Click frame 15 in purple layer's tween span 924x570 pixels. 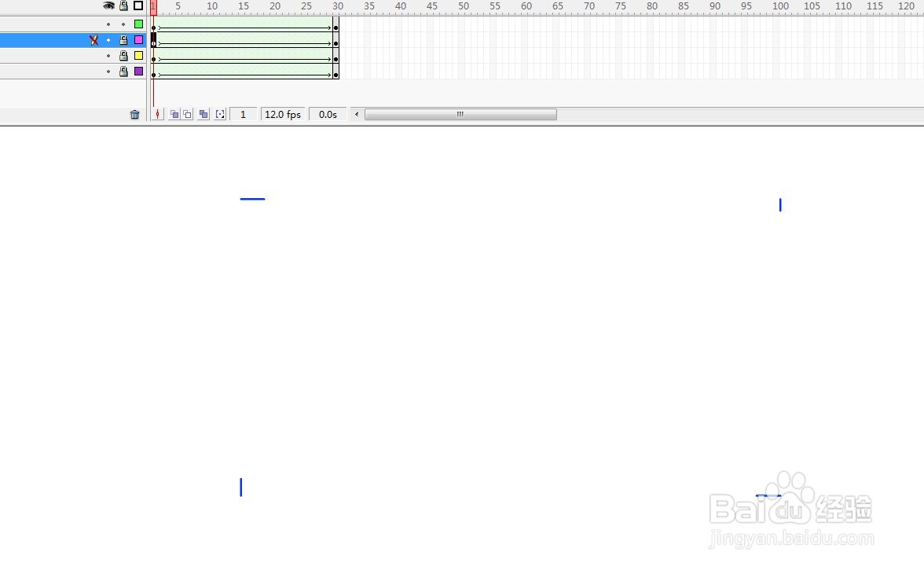tap(242, 72)
